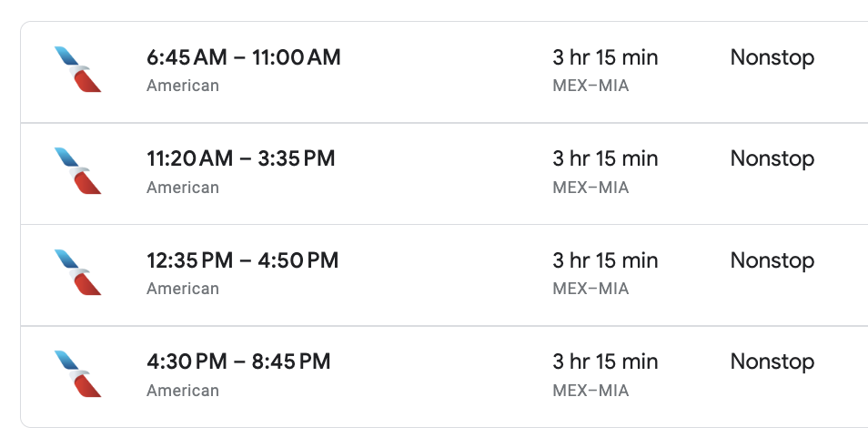Click the duration of the 12:35 PM flight
The height and width of the screenshot is (448, 868).
click(x=605, y=260)
